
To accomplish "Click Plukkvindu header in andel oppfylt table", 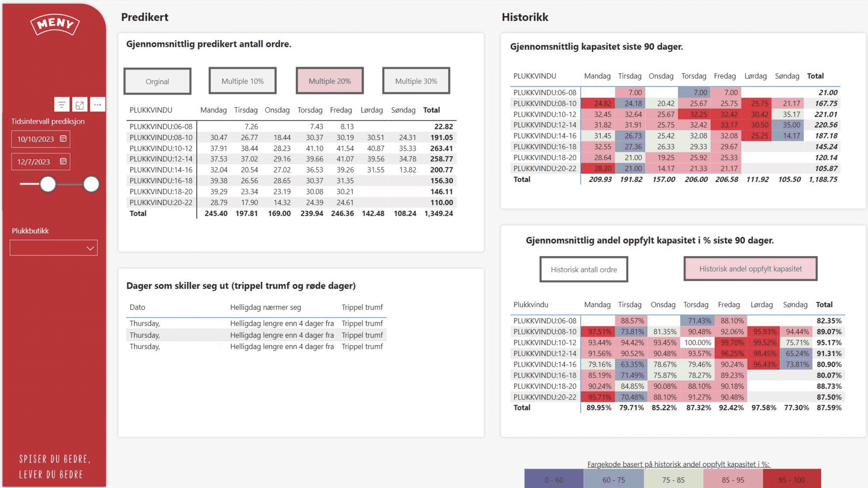I will pos(531,305).
